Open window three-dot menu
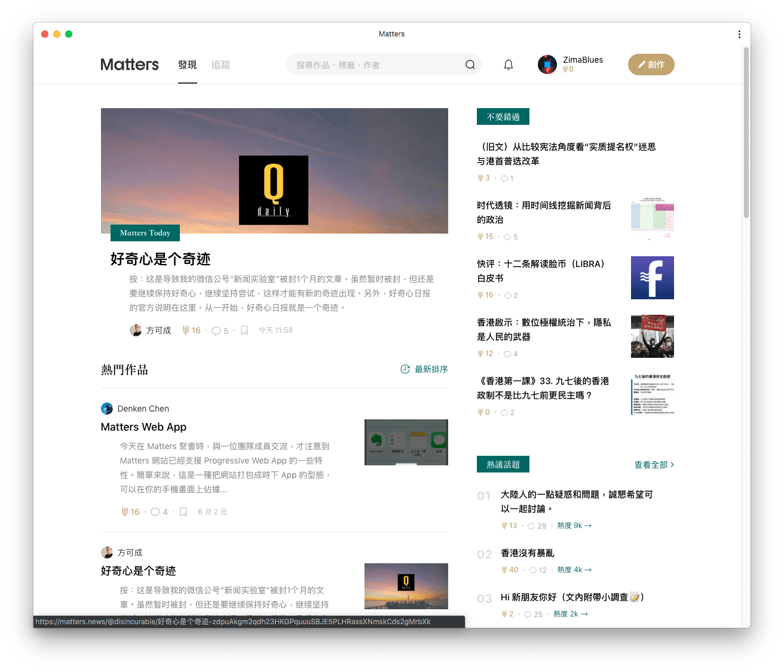The image size is (784, 672). coord(739,34)
